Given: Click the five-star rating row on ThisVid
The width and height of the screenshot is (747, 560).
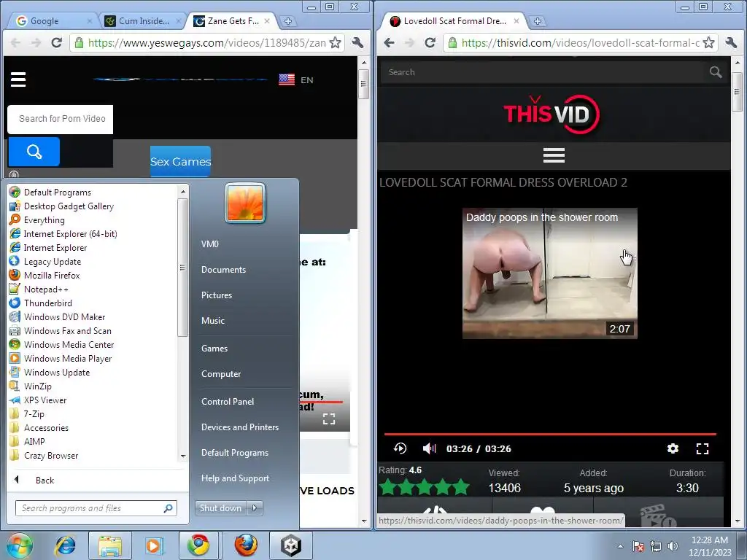Looking at the screenshot, I should 425,487.
